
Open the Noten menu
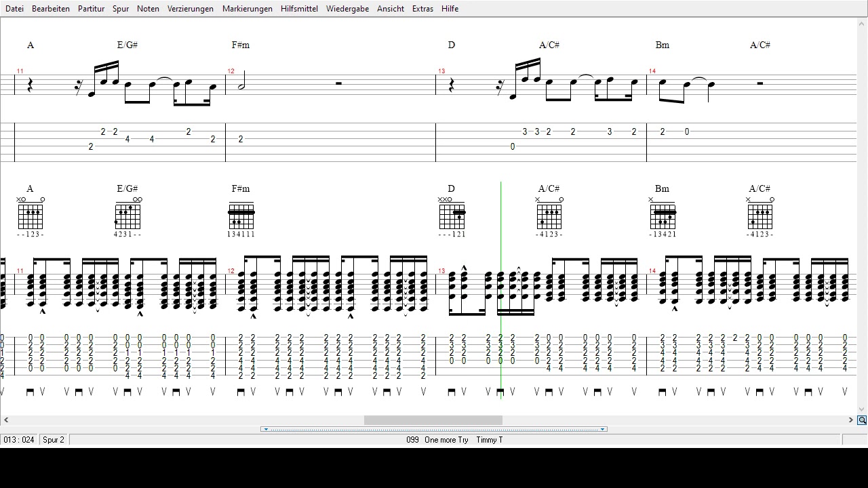coord(148,9)
